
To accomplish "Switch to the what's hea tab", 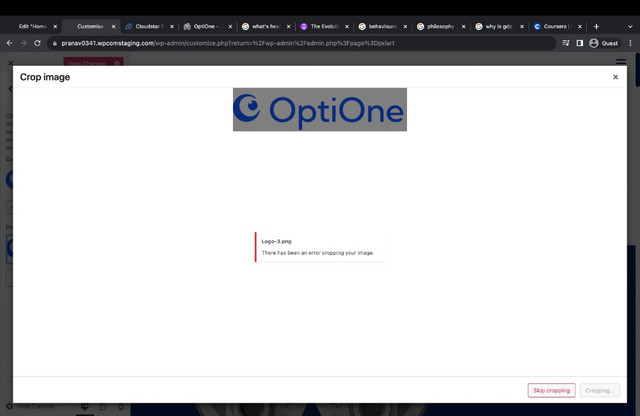I will (266, 27).
